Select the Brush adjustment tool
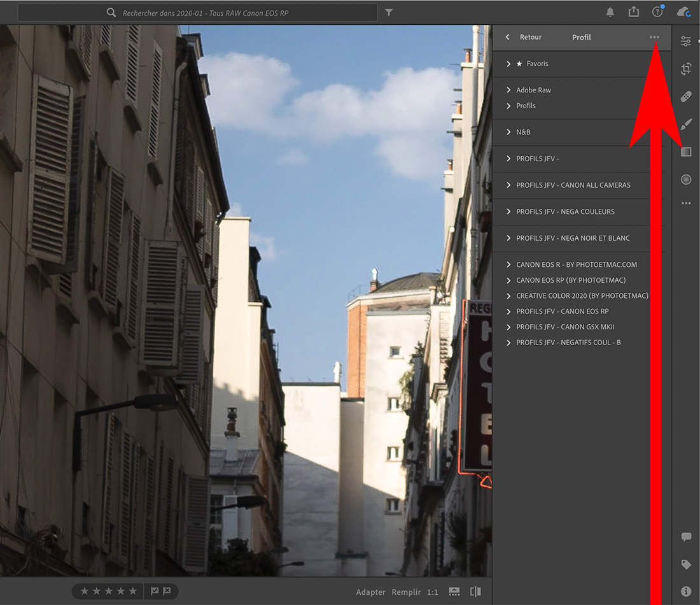 tap(685, 124)
